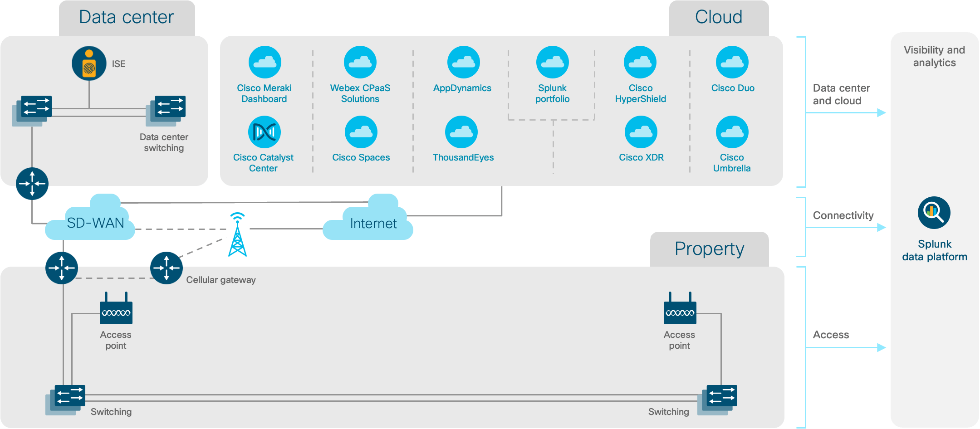Select the Cloud header tab
The image size is (980, 429).
(719, 18)
